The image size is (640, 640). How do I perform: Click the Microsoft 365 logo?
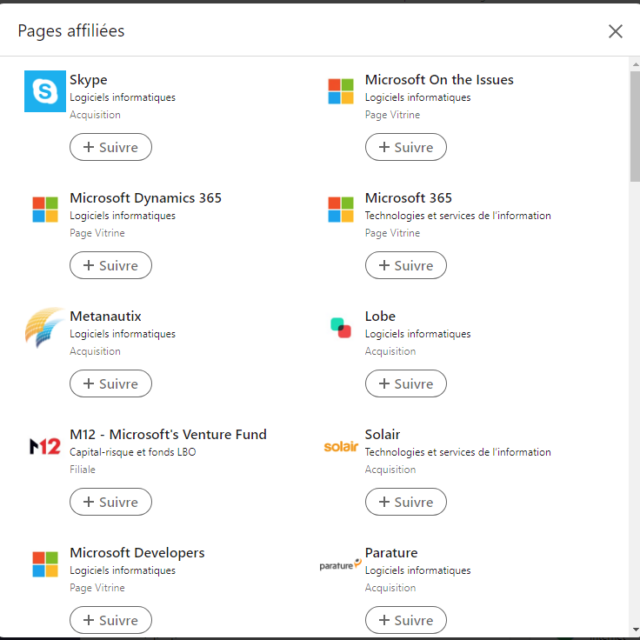pyautogui.click(x=341, y=209)
